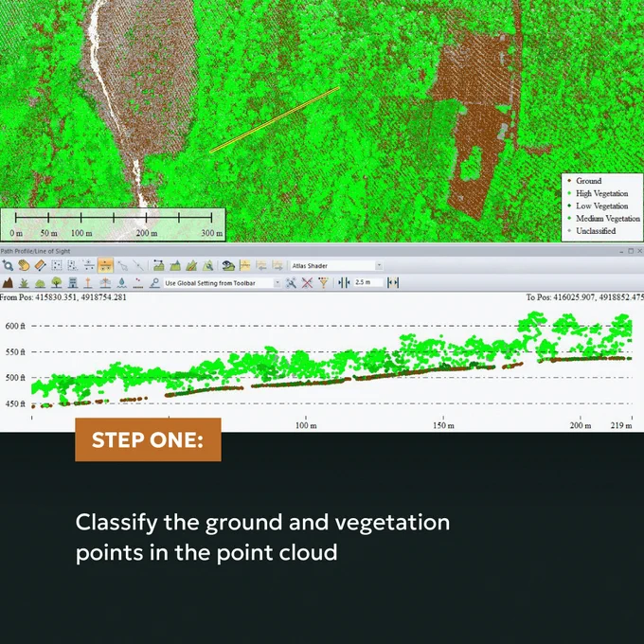
Task: Activate the Pan hand tool
Action: pos(24,266)
